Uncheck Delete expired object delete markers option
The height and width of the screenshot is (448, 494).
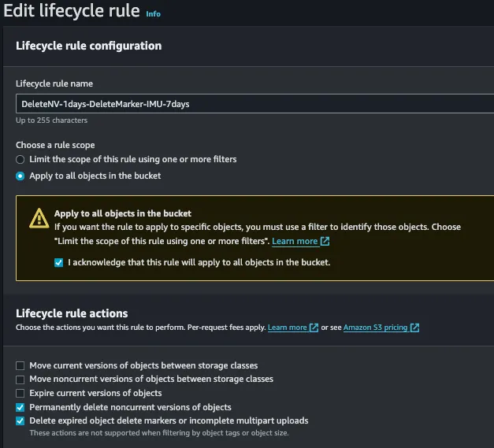(20, 421)
